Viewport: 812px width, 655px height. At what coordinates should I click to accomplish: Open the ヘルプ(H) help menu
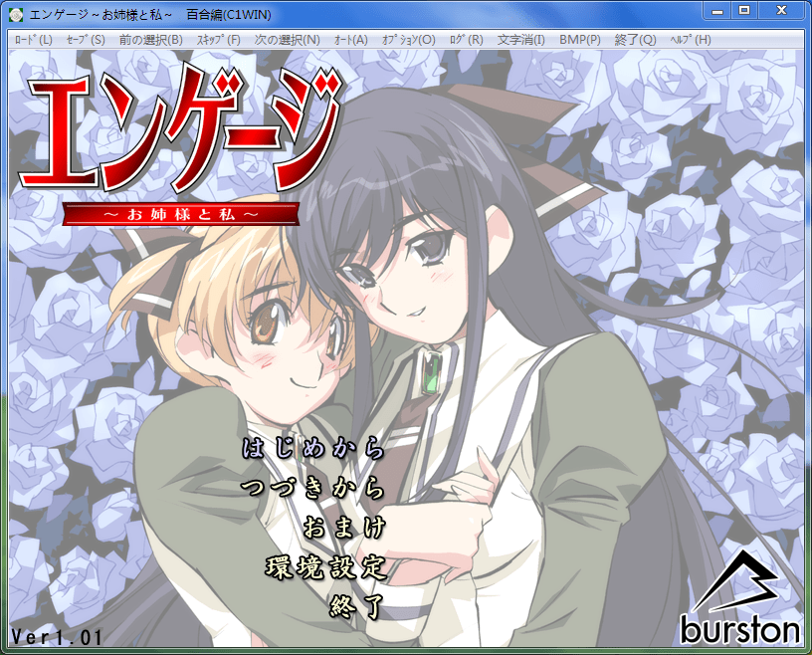pos(690,40)
